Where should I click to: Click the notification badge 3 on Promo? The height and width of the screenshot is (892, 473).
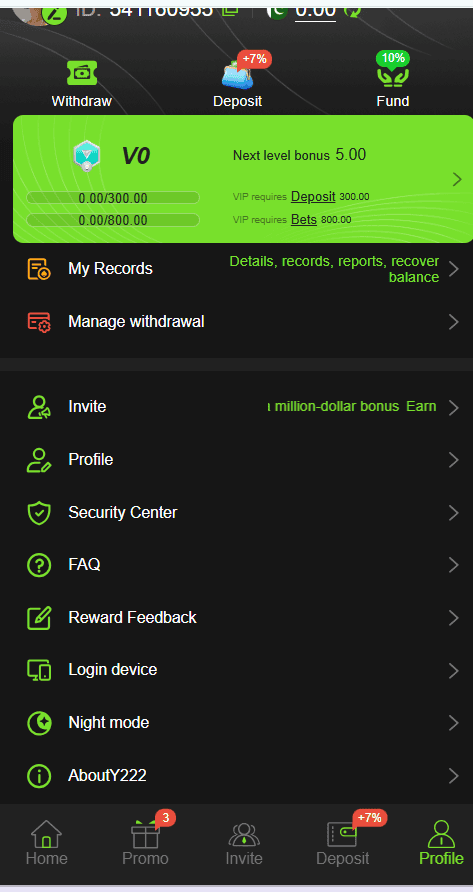166,818
